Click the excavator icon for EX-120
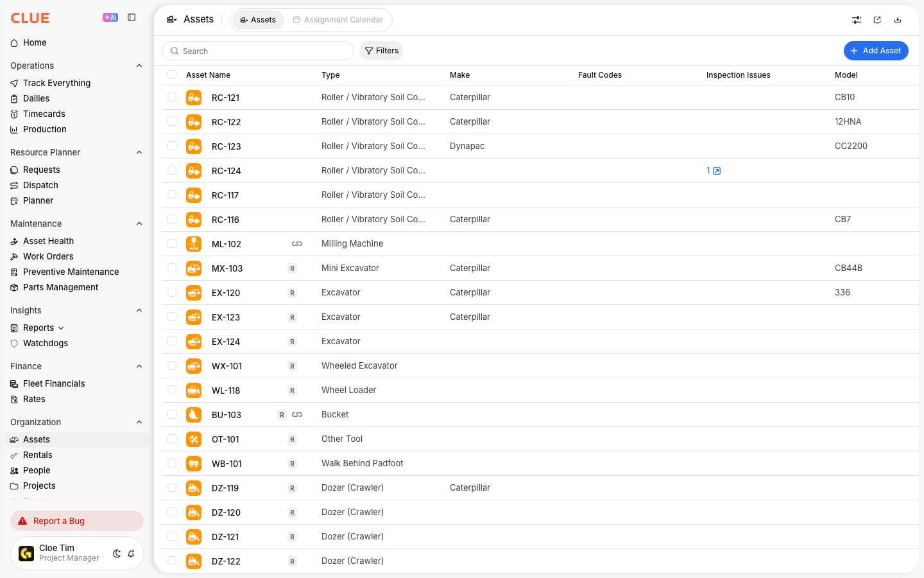Viewport: 924px width, 578px height. (194, 293)
